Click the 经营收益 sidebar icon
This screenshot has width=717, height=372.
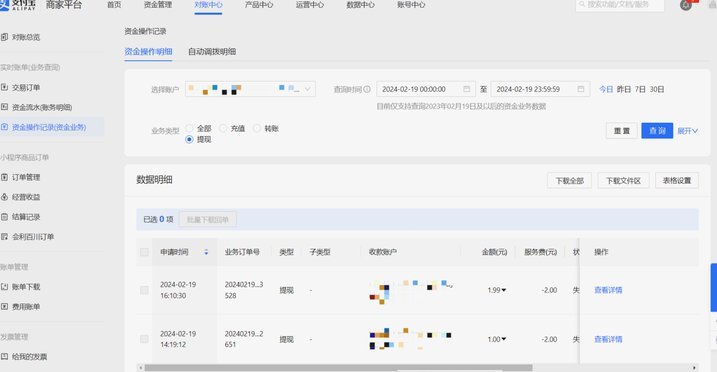pos(5,197)
